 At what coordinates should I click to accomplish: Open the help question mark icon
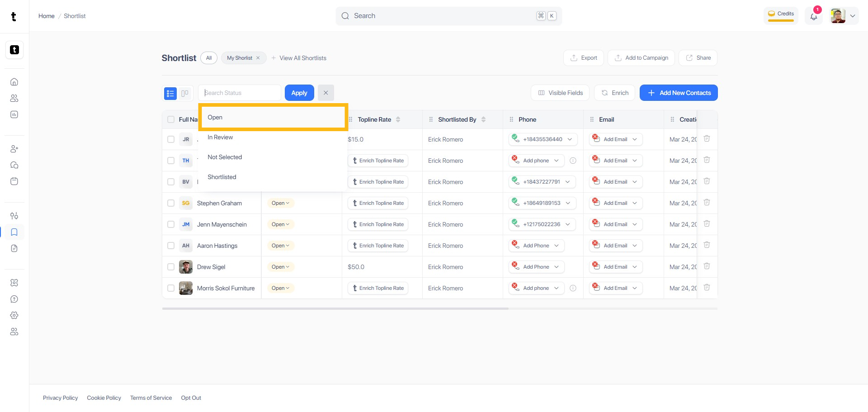click(14, 299)
